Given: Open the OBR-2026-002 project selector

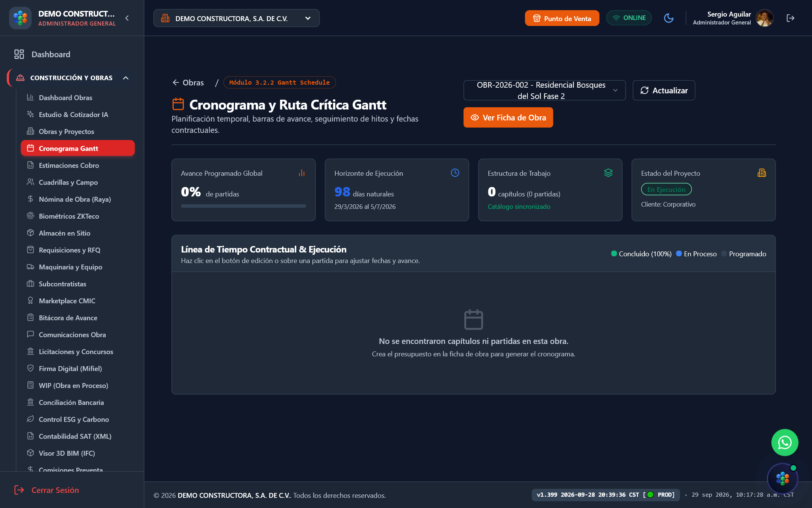Looking at the screenshot, I should pos(544,90).
